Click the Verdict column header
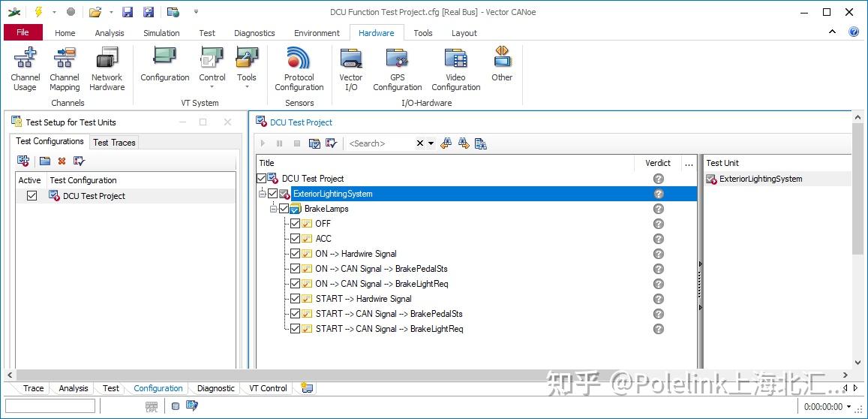This screenshot has height=419, width=868. [x=658, y=163]
